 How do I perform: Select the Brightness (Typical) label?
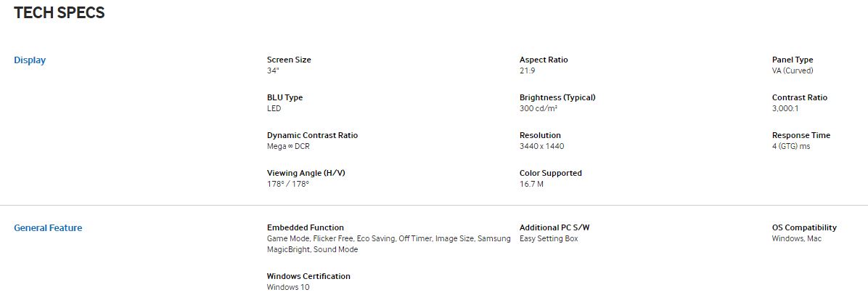(x=557, y=97)
